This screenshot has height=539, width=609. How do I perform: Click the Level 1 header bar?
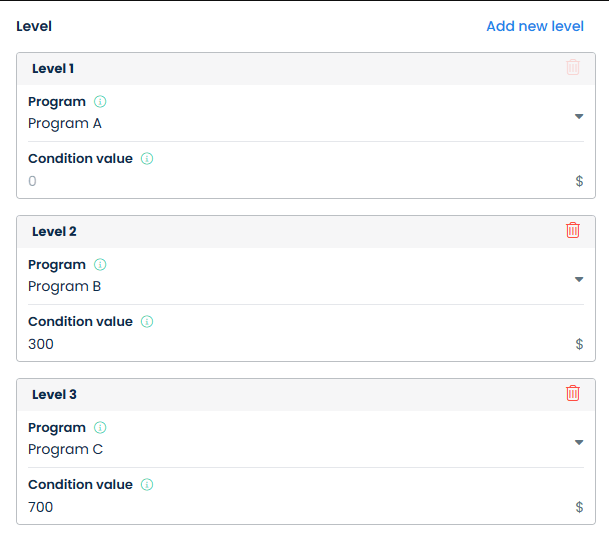pyautogui.click(x=290, y=68)
